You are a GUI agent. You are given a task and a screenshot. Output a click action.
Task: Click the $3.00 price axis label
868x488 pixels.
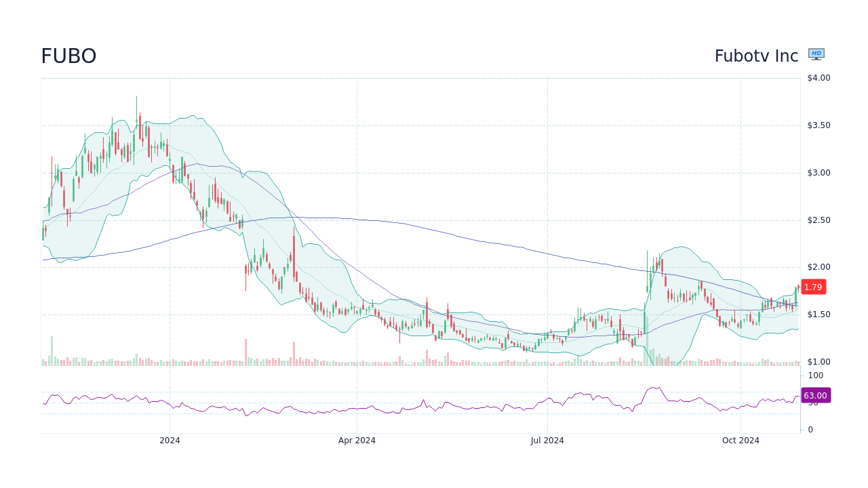point(818,173)
